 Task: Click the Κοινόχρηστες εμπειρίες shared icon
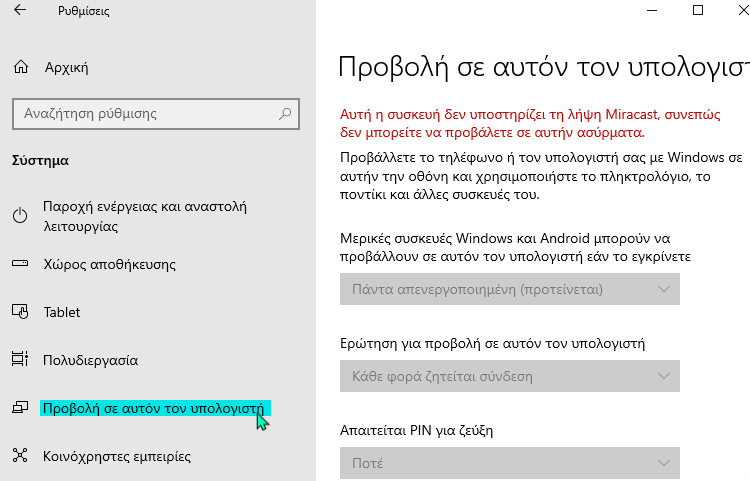[x=20, y=455]
